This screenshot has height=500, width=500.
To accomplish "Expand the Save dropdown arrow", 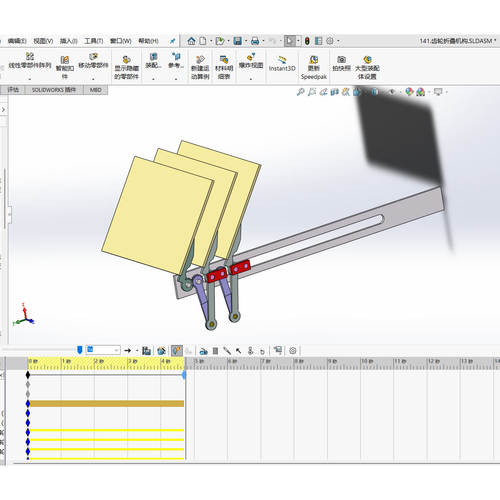I will (246, 41).
